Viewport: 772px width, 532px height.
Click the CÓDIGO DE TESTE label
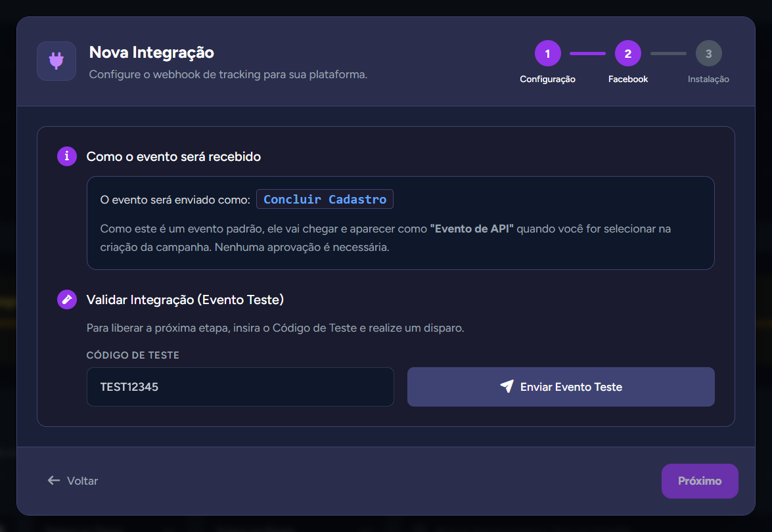click(x=133, y=355)
